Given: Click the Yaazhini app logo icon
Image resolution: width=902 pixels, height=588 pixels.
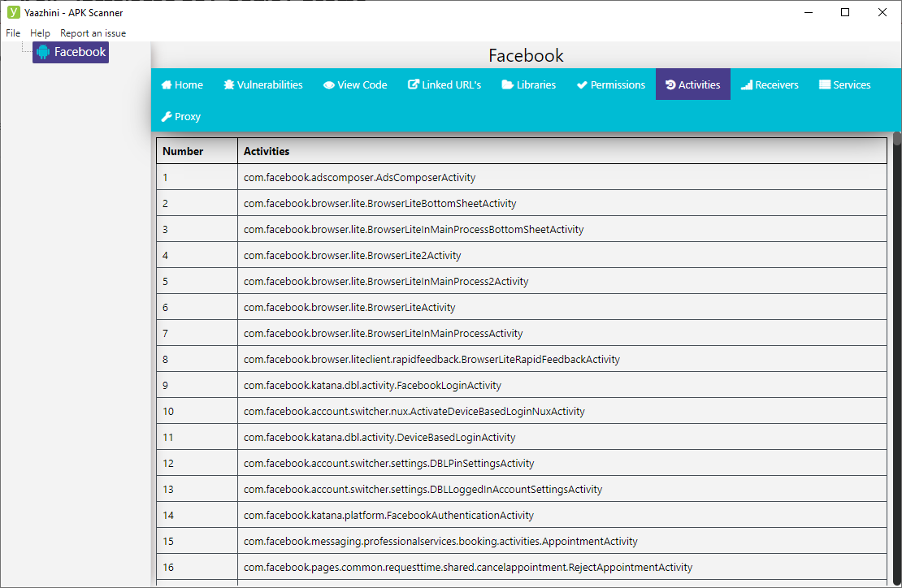Looking at the screenshot, I should click(13, 12).
